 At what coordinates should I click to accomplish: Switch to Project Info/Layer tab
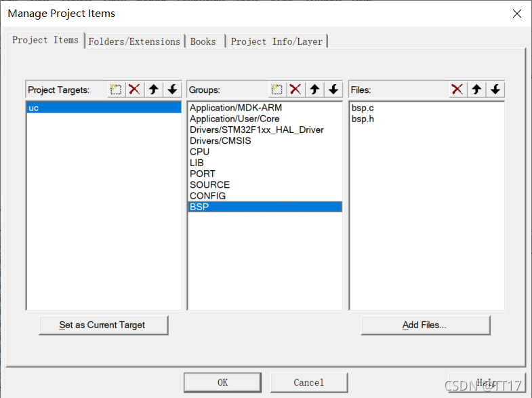point(277,41)
